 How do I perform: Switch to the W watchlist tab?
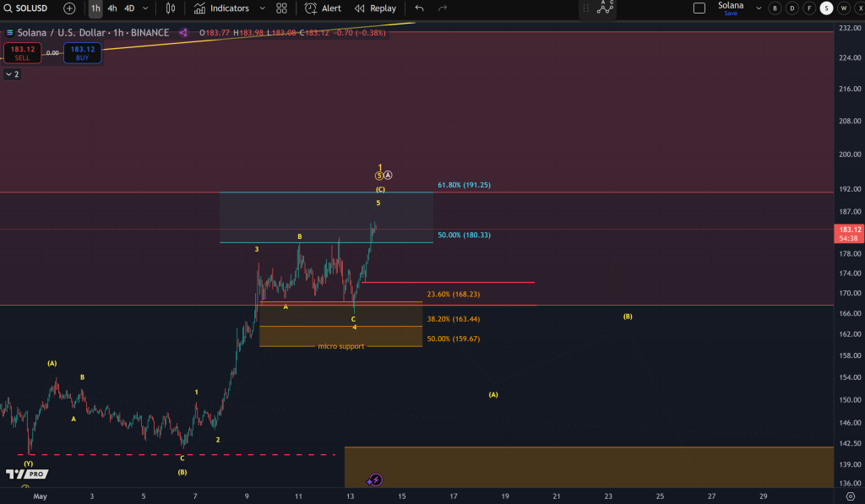pos(844,8)
